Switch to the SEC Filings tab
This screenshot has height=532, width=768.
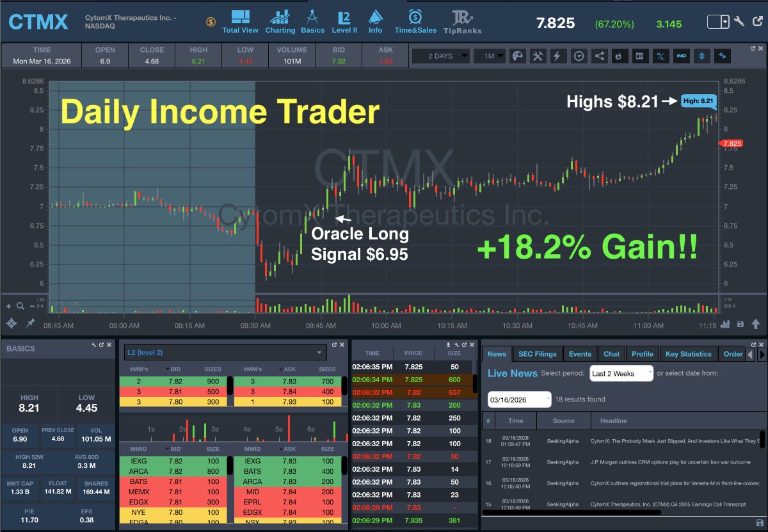pyautogui.click(x=538, y=353)
